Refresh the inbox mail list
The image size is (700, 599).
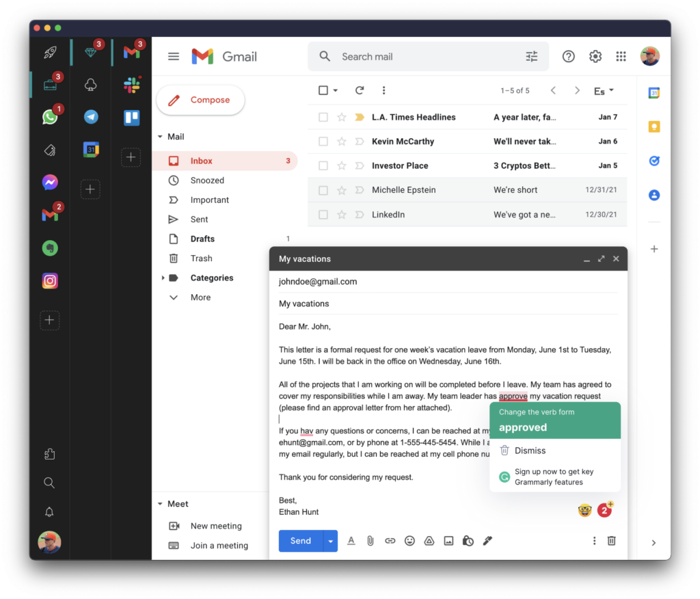[x=360, y=90]
